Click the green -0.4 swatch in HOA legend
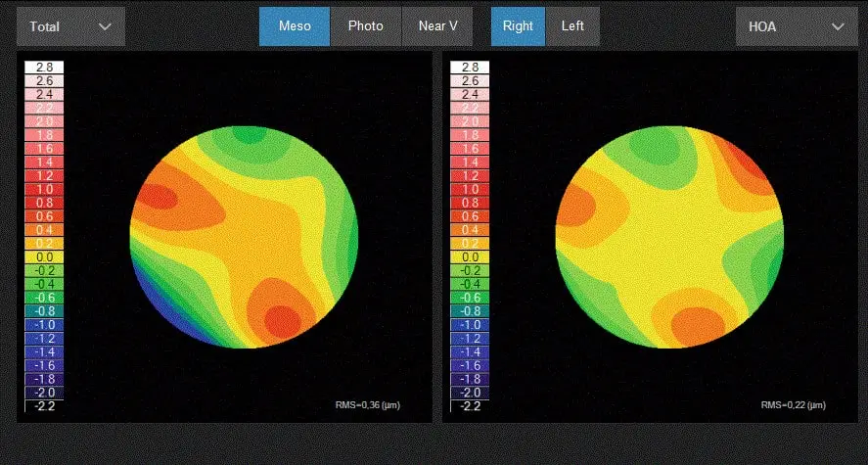 [x=470, y=284]
